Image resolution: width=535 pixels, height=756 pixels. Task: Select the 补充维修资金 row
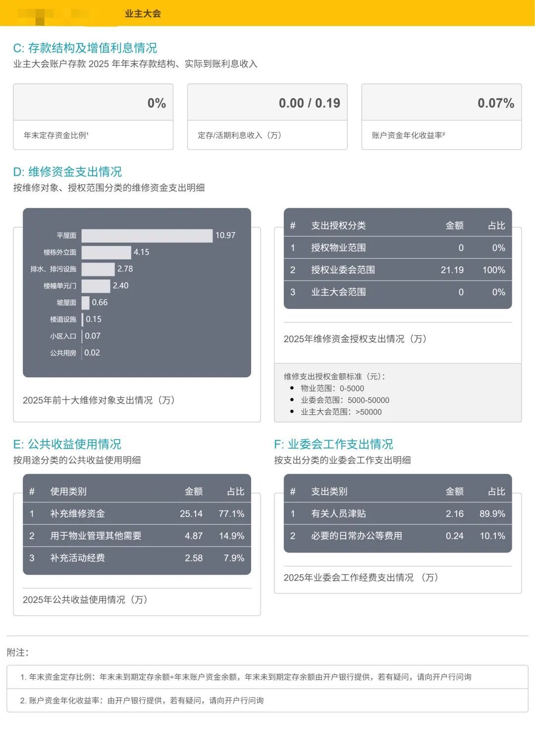click(x=137, y=513)
